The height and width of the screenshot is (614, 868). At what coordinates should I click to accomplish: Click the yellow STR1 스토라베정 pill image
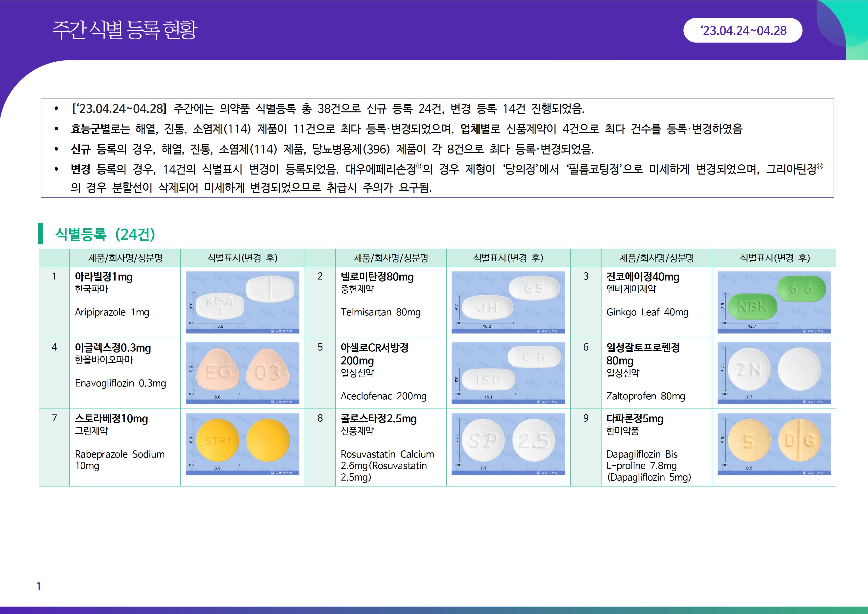[242, 444]
